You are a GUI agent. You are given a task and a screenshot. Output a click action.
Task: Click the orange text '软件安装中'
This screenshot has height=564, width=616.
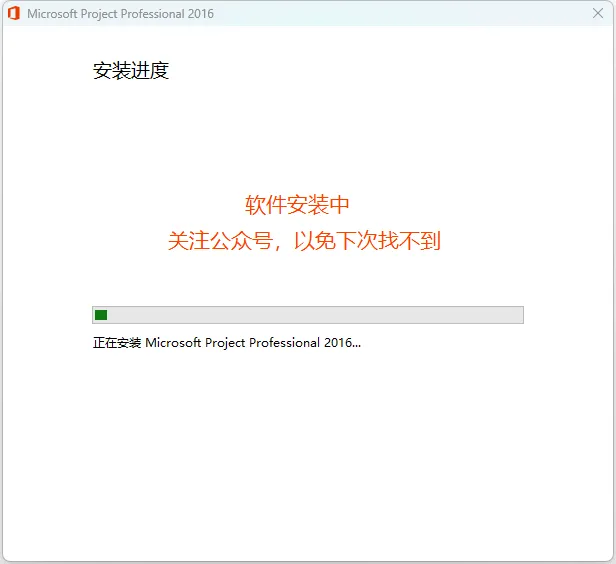point(297,205)
